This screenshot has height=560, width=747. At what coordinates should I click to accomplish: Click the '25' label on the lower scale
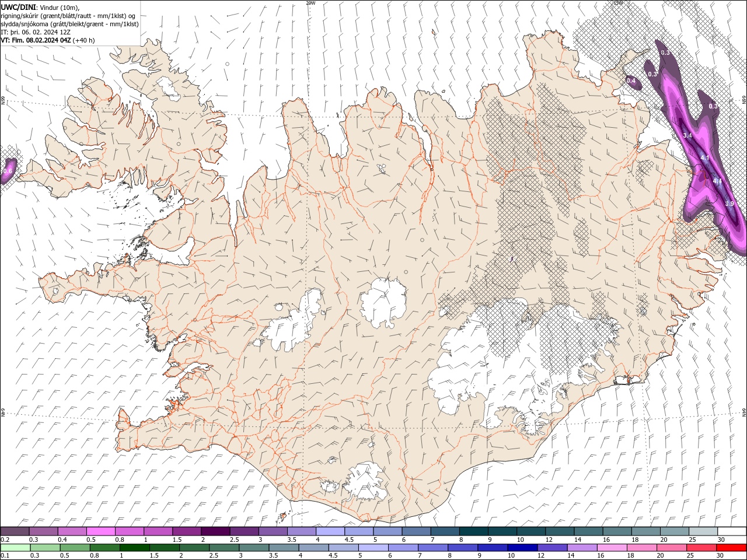tap(690, 556)
